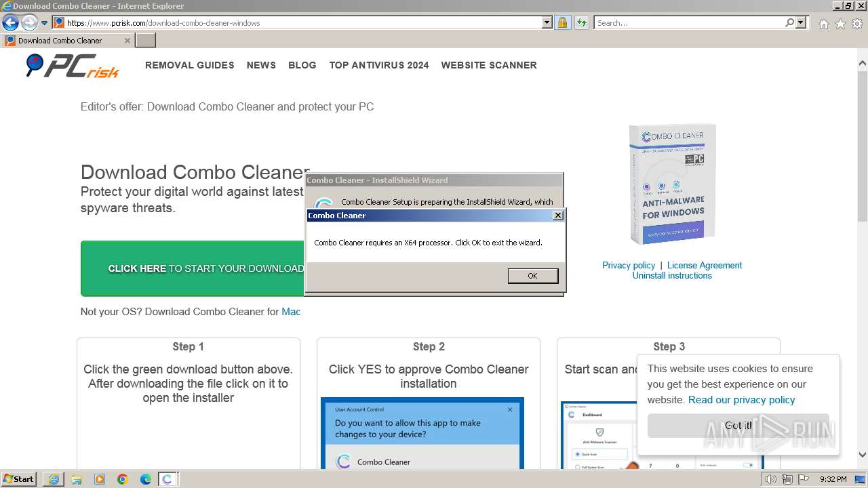The height and width of the screenshot is (488, 868).
Task: Click the Got it! cookie button
Action: [738, 426]
